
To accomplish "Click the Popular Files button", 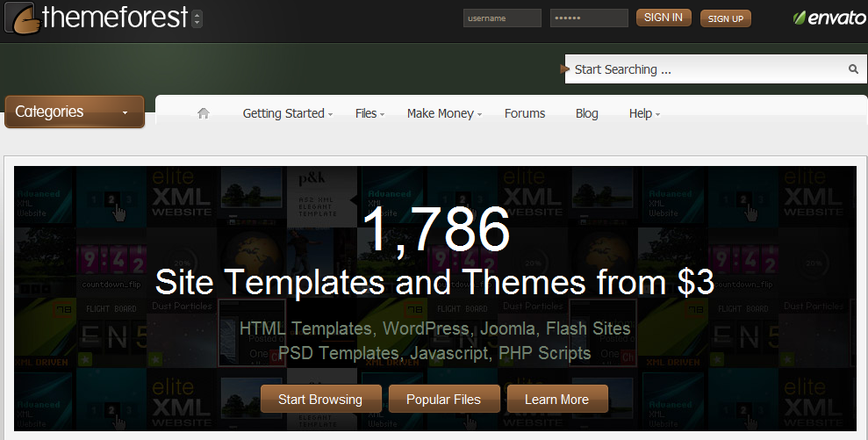I will pyautogui.click(x=444, y=399).
